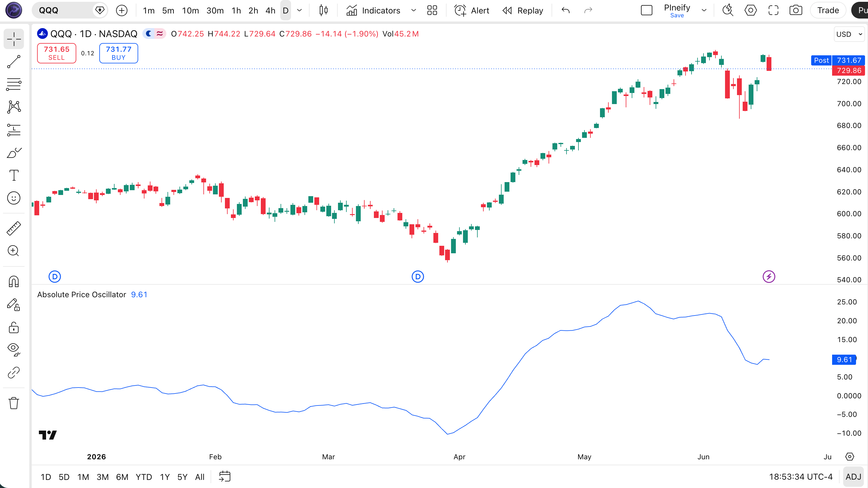
Task: Click the dividend D marker near April
Action: tap(418, 277)
